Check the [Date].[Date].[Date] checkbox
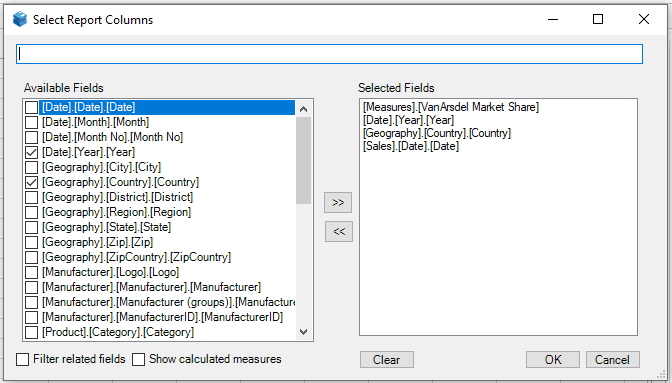Image resolution: width=672 pixels, height=383 pixels. tap(31, 107)
